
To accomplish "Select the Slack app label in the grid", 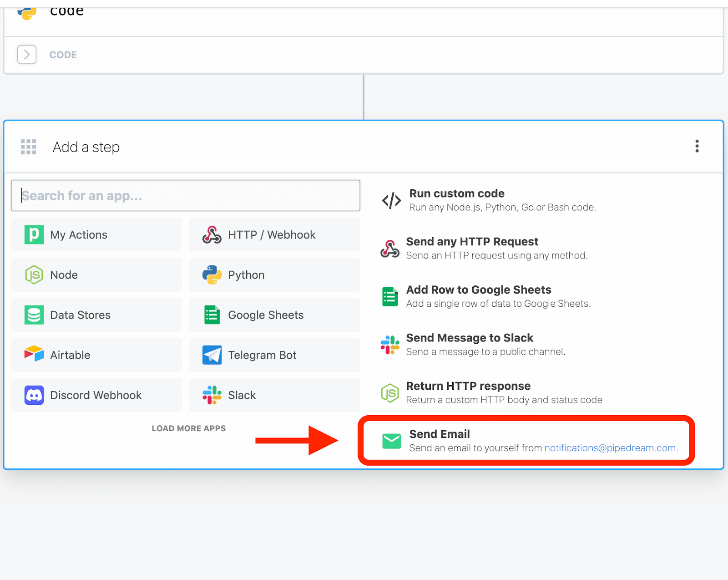I will [242, 395].
